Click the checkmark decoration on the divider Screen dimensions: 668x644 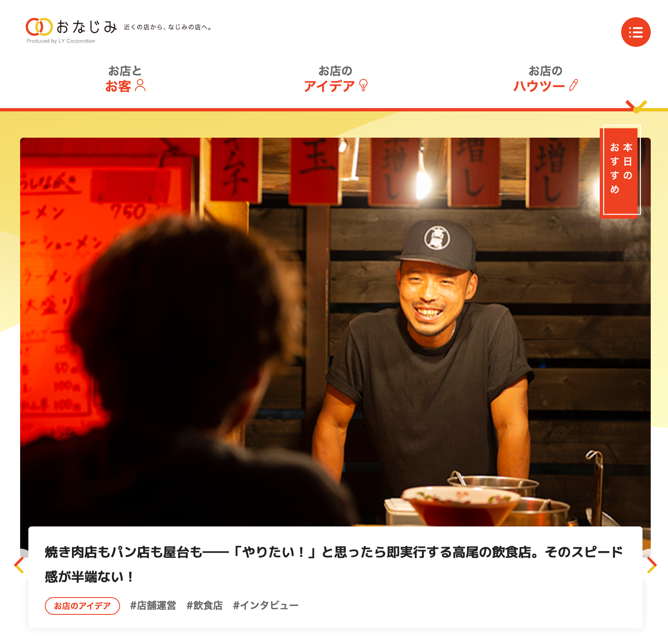[636, 106]
